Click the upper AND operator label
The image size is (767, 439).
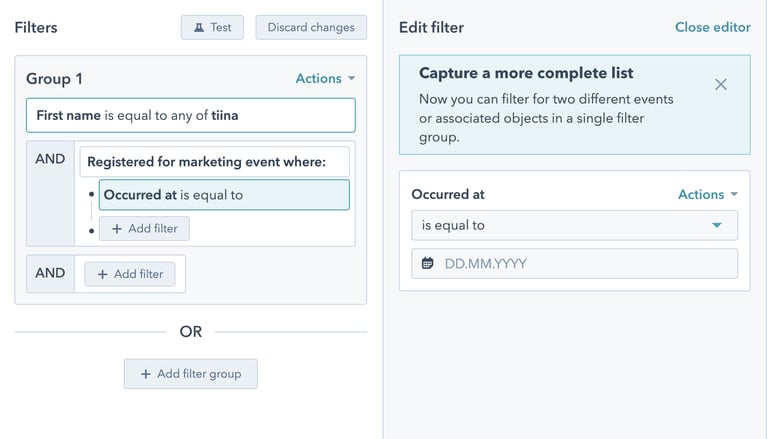click(50, 159)
